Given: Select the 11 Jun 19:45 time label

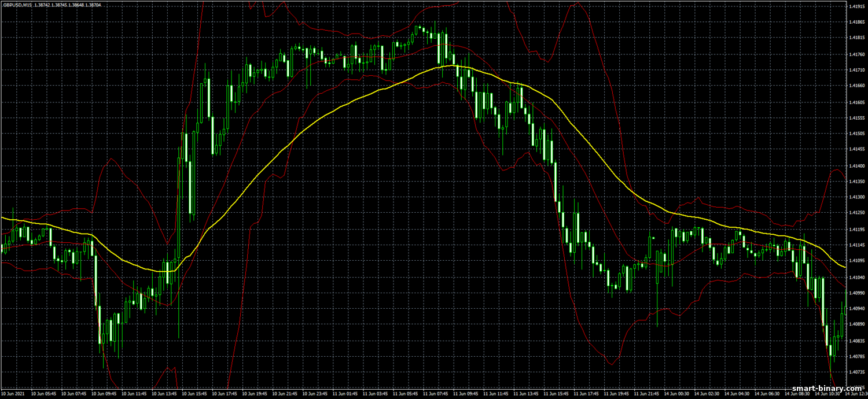Looking at the screenshot, I should [x=616, y=394].
